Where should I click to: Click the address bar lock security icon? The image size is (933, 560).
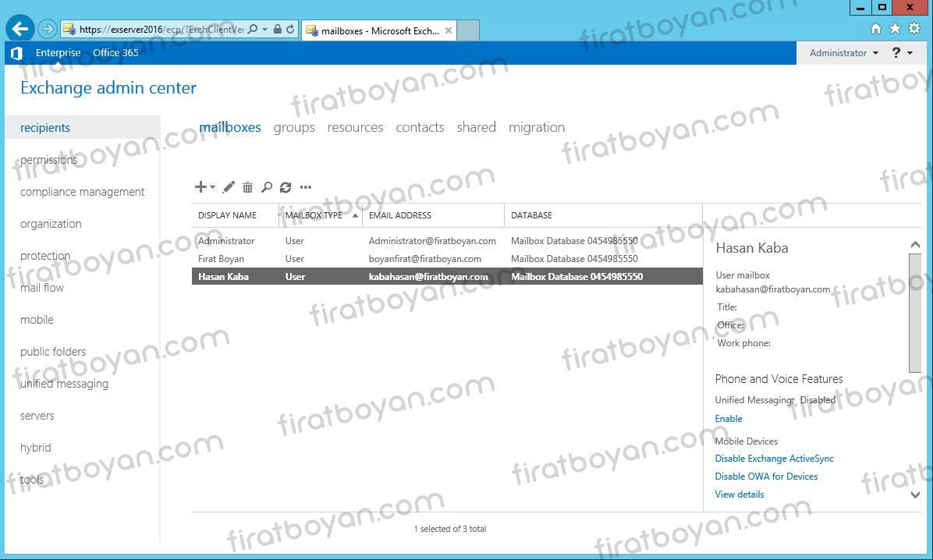coord(277,29)
